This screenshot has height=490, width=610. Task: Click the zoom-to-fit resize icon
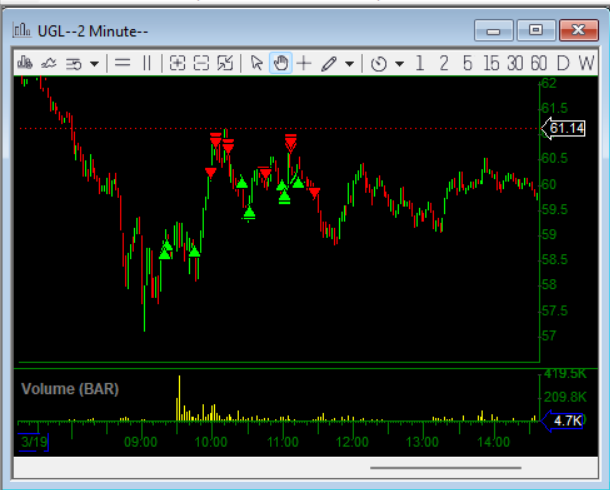tap(225, 63)
